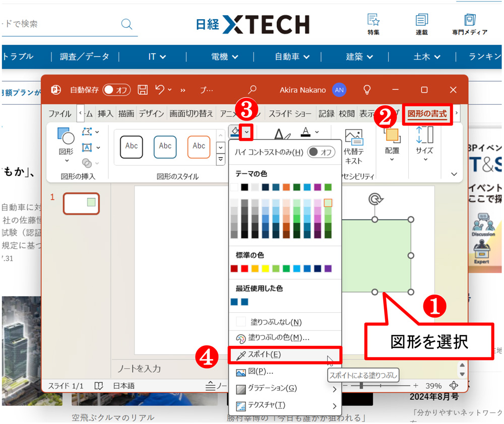Toggle ハイコントラストのみ switch
The height and width of the screenshot is (424, 504).
click(x=321, y=152)
